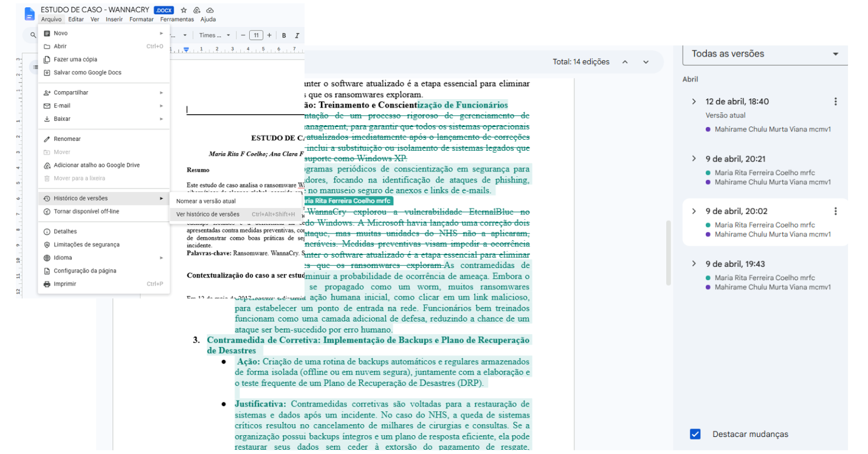Increase font size with the plus button
This screenshot has height=454, width=868.
(x=269, y=35)
